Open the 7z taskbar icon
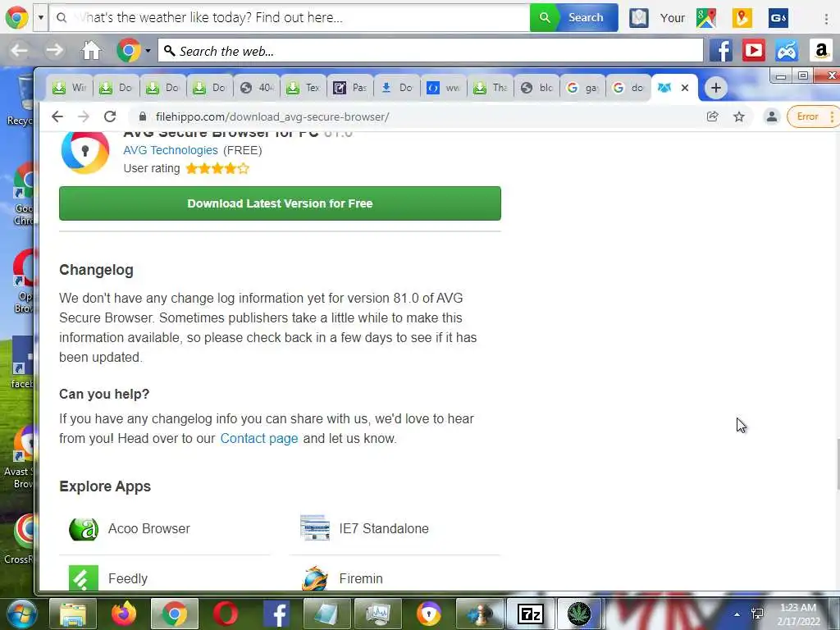Viewport: 840px width, 630px height. click(531, 614)
